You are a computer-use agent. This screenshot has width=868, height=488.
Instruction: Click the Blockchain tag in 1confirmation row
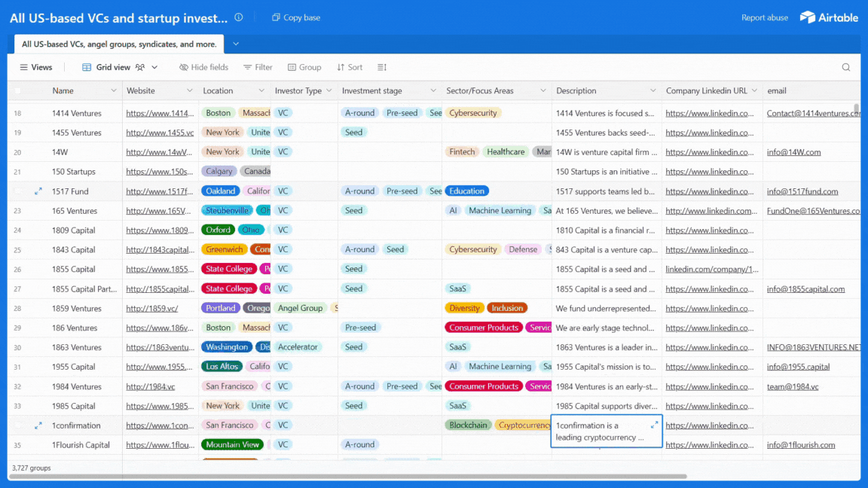click(x=469, y=425)
